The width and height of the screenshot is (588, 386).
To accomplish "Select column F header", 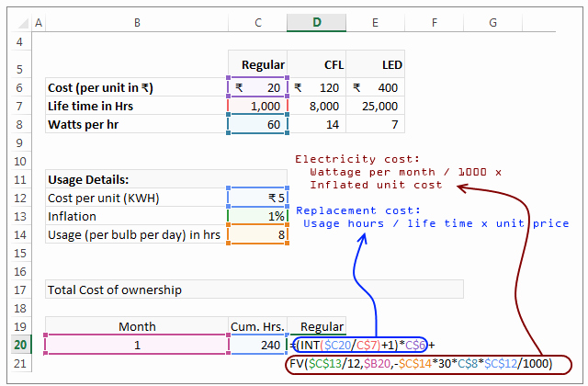I will click(x=435, y=23).
